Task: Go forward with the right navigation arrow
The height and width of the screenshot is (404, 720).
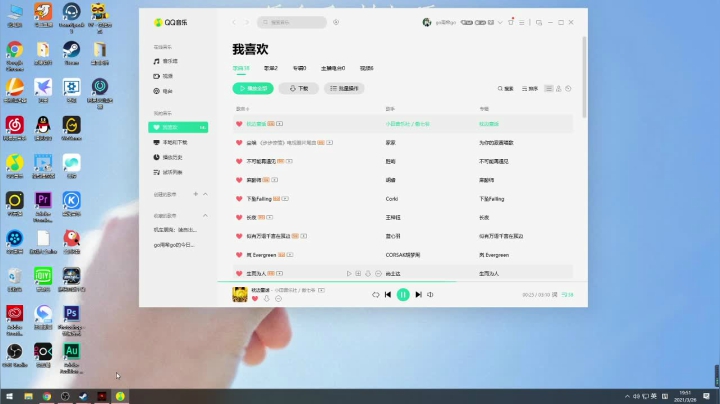Action: coord(247,22)
